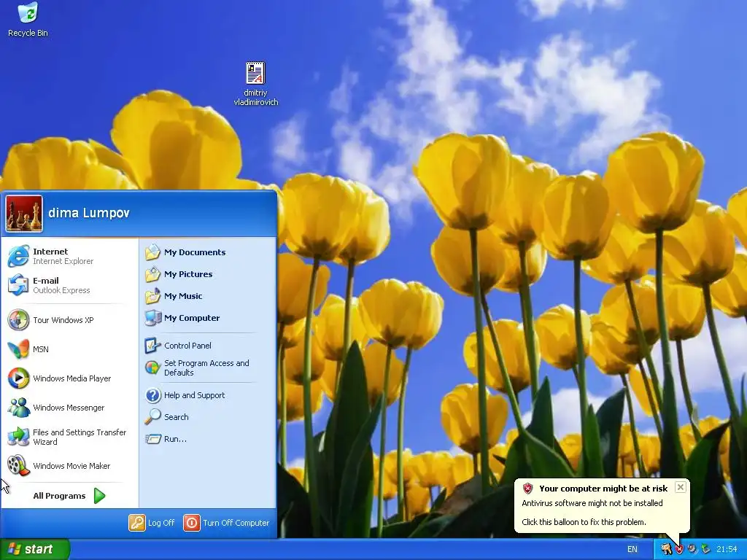Open Help and Support
This screenshot has width=747, height=560.
pos(206,395)
